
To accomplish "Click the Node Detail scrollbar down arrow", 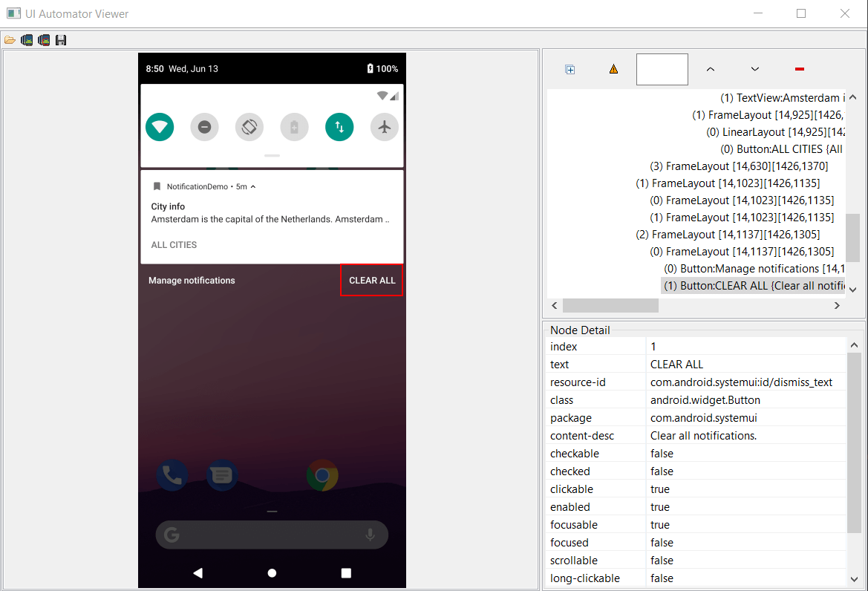I will [854, 579].
